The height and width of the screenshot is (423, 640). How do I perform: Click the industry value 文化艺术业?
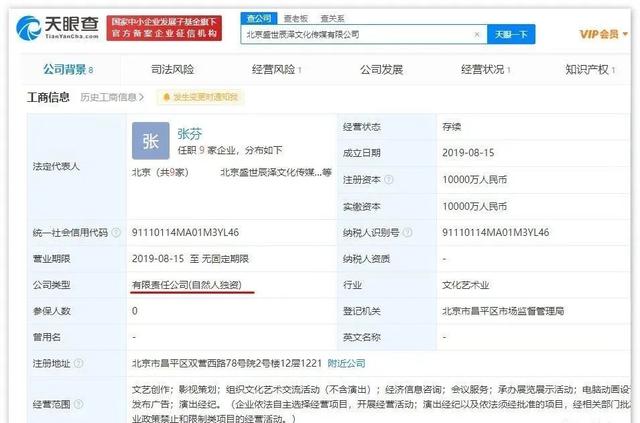pyautogui.click(x=465, y=285)
